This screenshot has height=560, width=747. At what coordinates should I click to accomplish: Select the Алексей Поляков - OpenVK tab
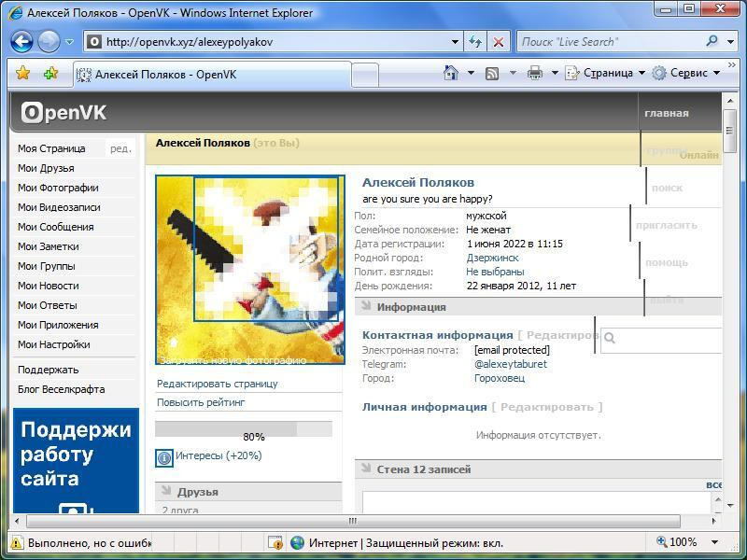(x=213, y=75)
